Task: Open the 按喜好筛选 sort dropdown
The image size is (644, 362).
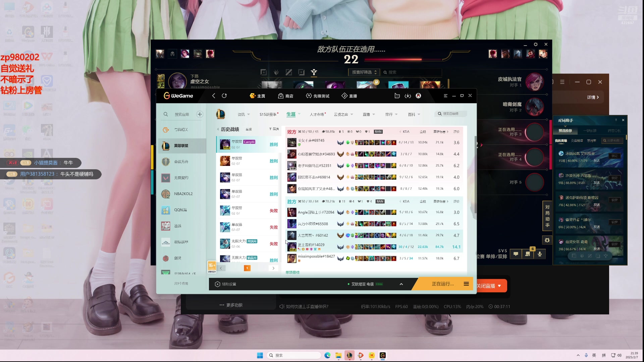Action: (364, 72)
